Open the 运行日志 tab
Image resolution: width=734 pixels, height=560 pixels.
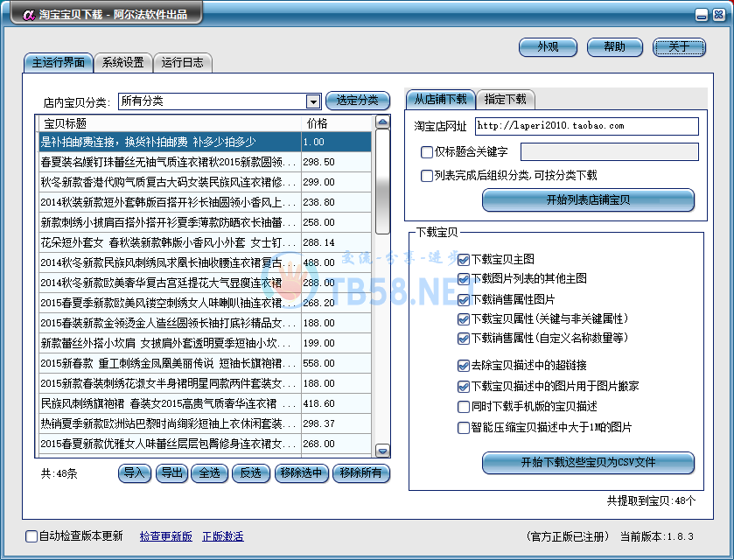click(x=183, y=63)
